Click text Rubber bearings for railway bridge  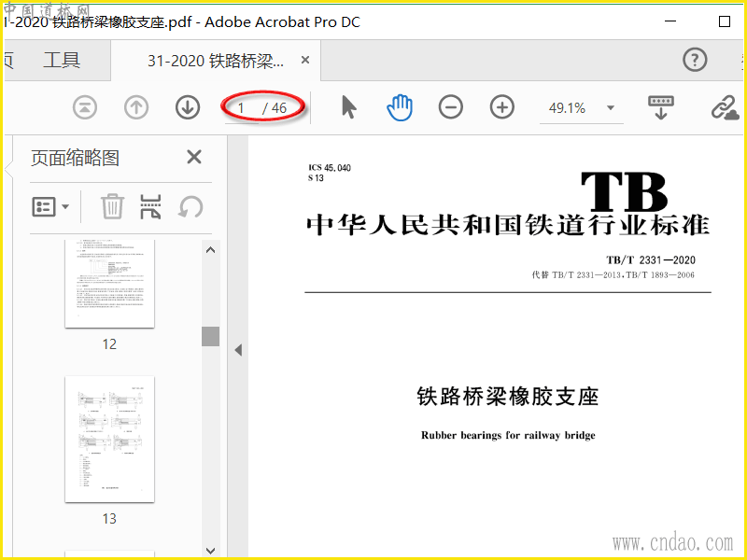[508, 435]
